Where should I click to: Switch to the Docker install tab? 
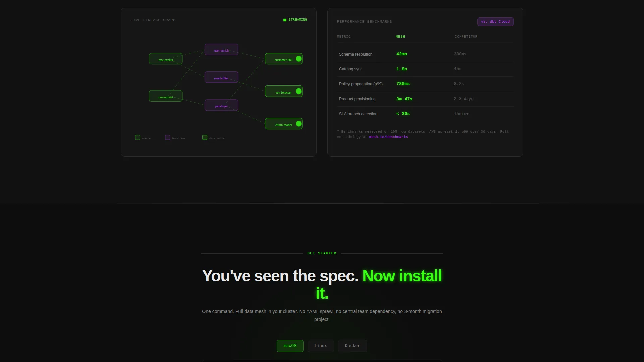click(353, 346)
